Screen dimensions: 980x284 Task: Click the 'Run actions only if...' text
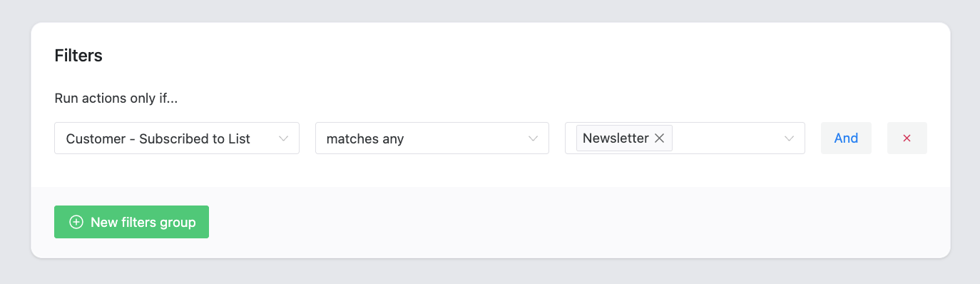(116, 98)
